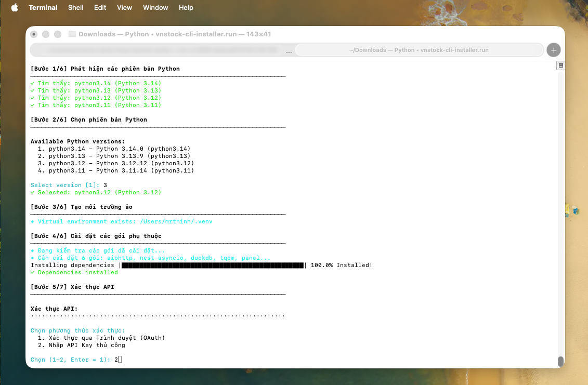Image resolution: width=588 pixels, height=385 pixels.
Task: Click the cursor after the Chọn prompt
Action: 120,360
